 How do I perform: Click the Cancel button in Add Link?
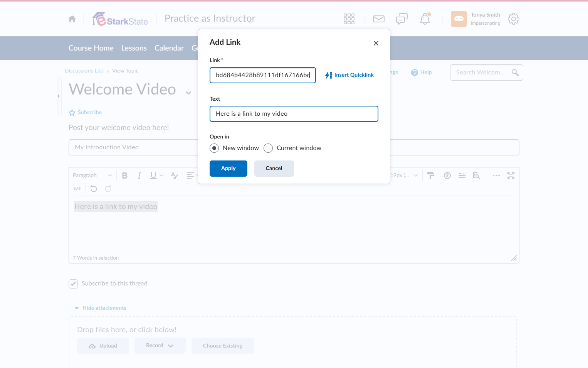274,169
